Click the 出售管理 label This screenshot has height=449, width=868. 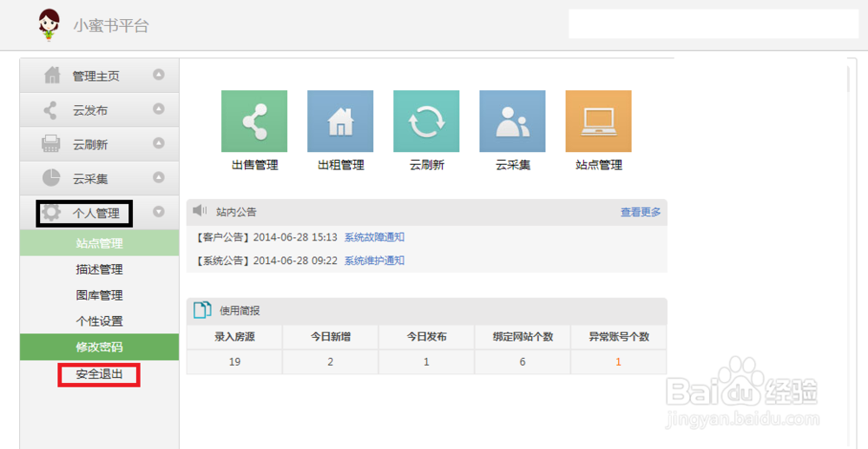tap(254, 165)
